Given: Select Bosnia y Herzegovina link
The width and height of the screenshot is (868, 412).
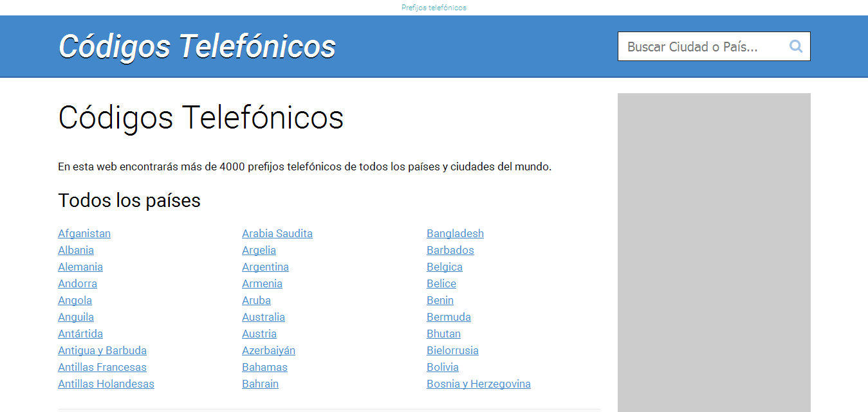Looking at the screenshot, I should (478, 384).
